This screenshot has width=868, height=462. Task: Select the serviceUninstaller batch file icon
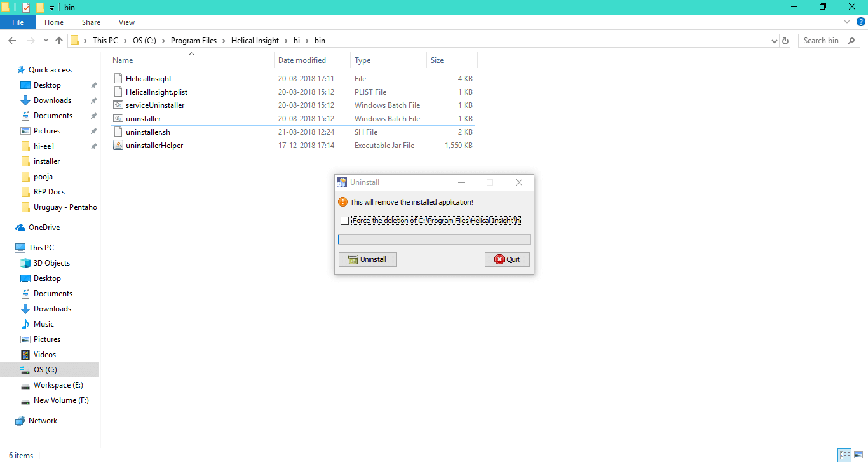[x=118, y=105]
